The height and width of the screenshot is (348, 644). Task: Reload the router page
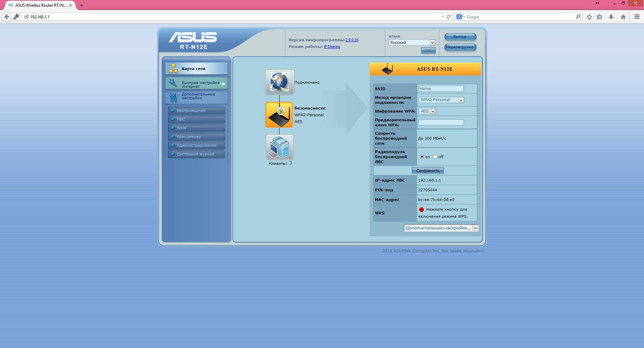[448, 17]
